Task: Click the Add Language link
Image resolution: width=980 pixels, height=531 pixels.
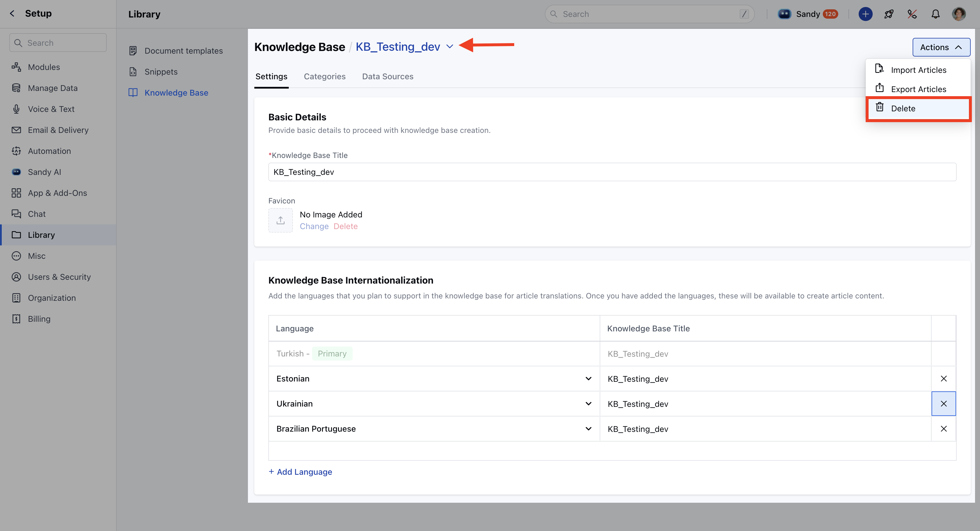Action: coord(300,472)
